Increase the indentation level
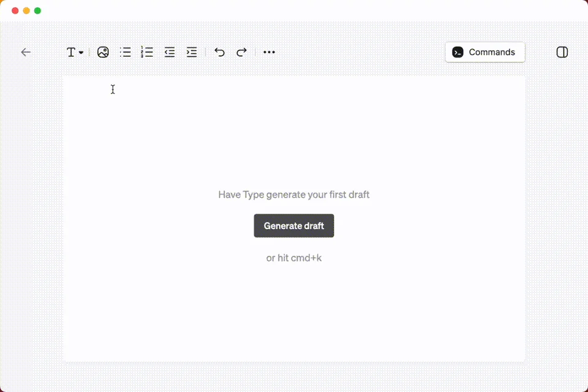This screenshot has height=392, width=588. tap(191, 52)
